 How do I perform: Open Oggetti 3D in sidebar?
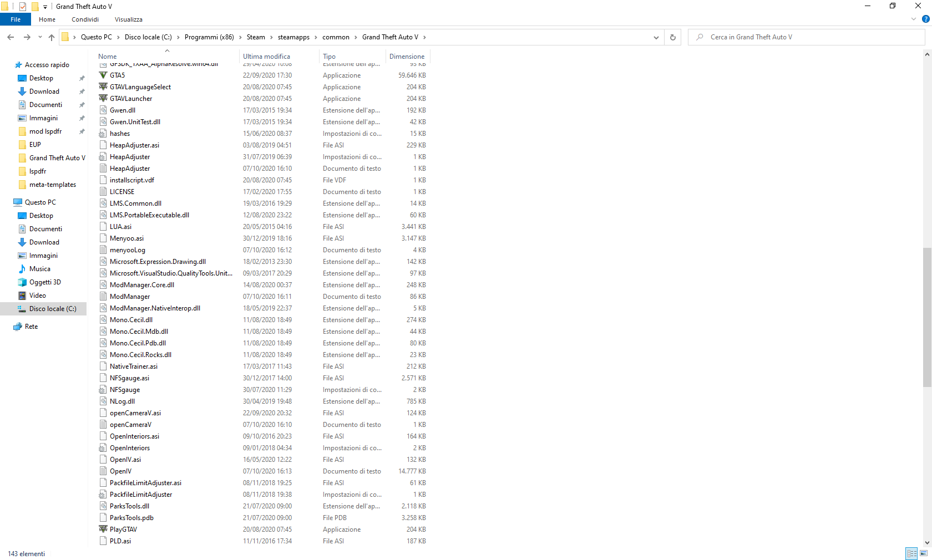tap(45, 282)
